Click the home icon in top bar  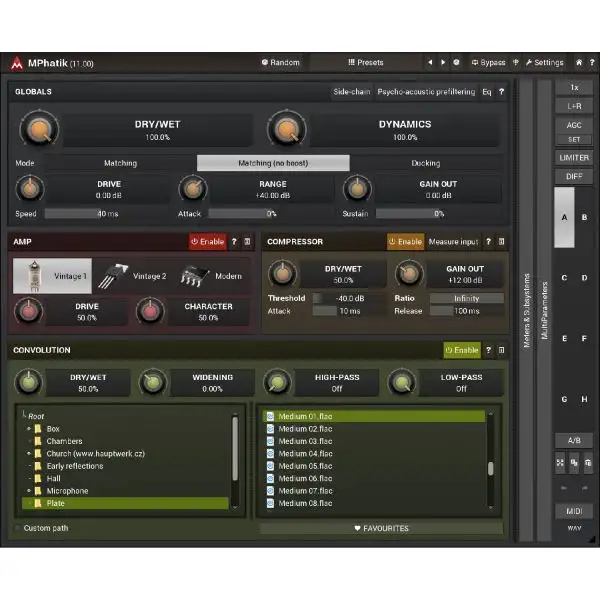click(579, 62)
